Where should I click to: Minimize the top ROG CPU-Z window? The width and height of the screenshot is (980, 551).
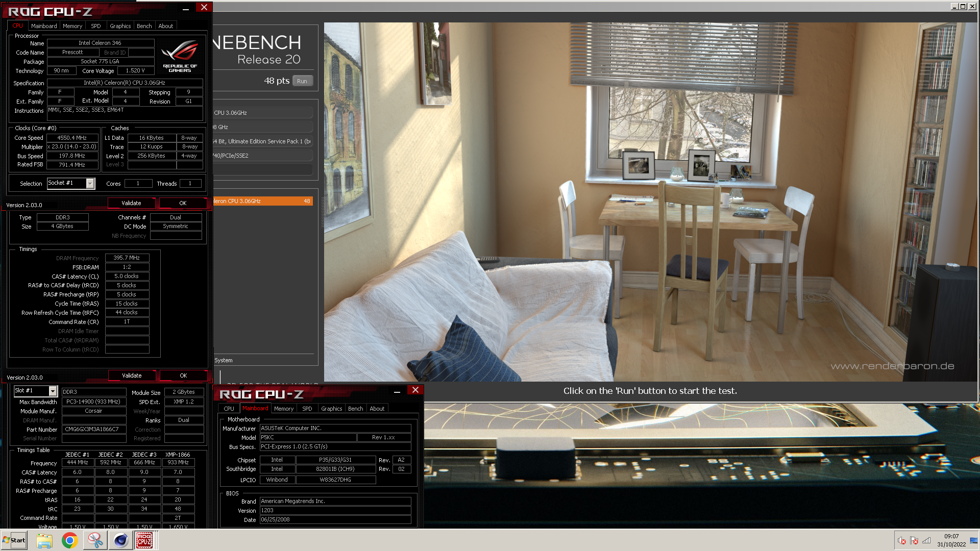186,8
